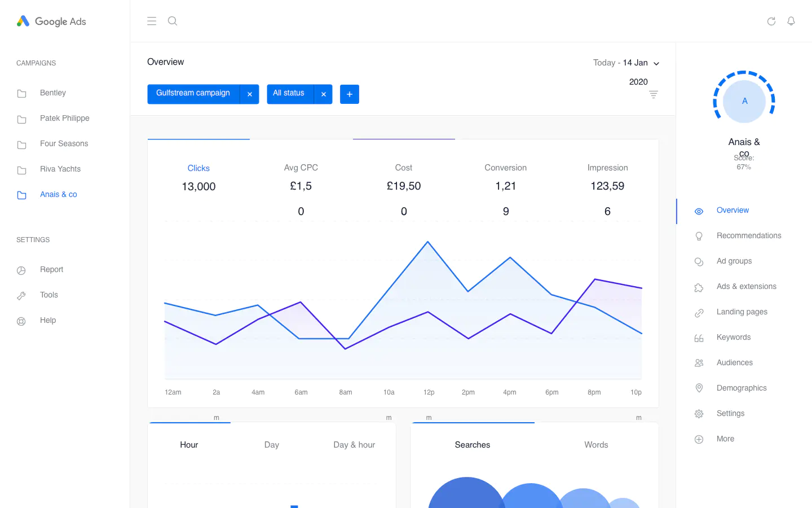The image size is (812, 508).
Task: Click the Overview eye icon
Action: point(699,211)
